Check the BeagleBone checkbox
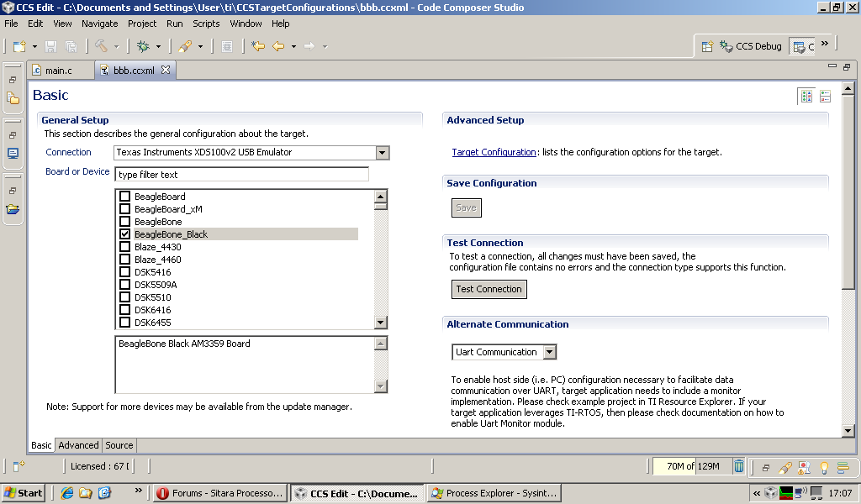861x504 pixels. pyautogui.click(x=124, y=222)
